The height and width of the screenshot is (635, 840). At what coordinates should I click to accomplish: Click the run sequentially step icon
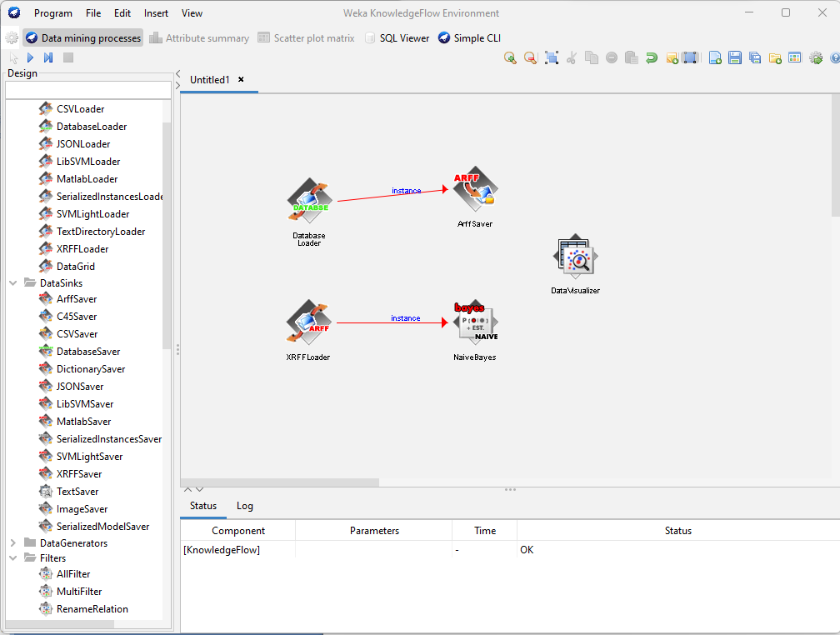click(48, 57)
